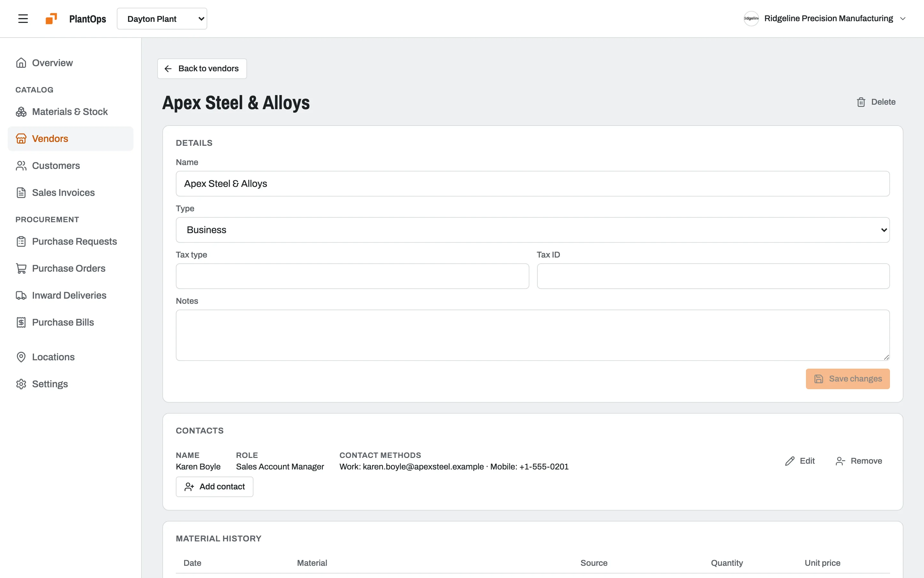Click Add contact button
The width and height of the screenshot is (924, 578).
[215, 486]
